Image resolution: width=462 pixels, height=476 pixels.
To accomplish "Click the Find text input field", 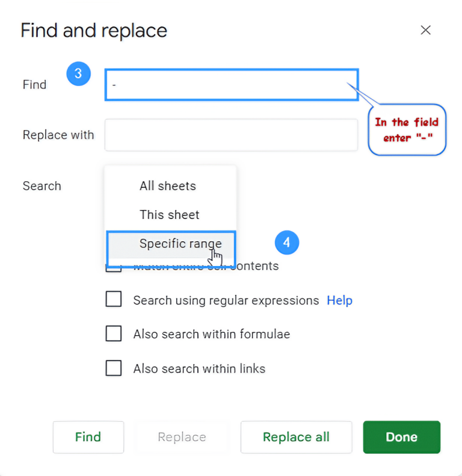I will point(231,84).
